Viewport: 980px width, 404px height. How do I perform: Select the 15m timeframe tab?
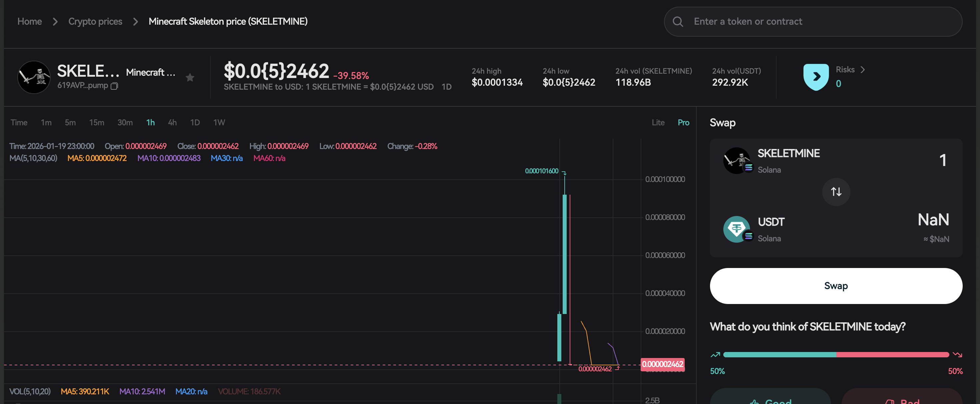(97, 122)
